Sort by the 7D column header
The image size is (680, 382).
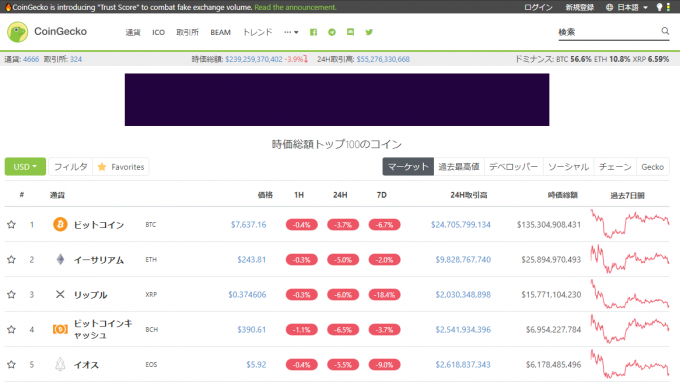pyautogui.click(x=382, y=195)
